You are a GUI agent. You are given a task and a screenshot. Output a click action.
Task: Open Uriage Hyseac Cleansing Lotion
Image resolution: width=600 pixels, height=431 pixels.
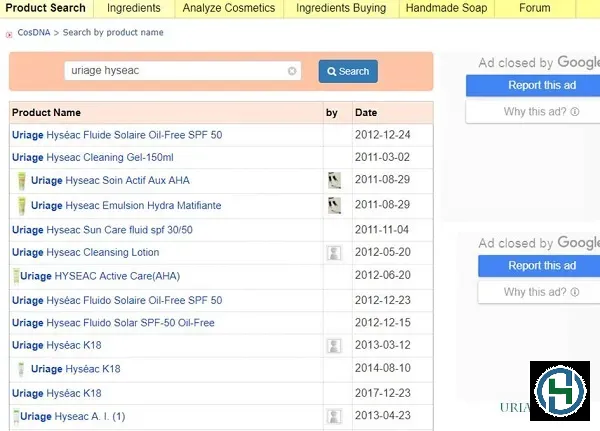tap(86, 253)
